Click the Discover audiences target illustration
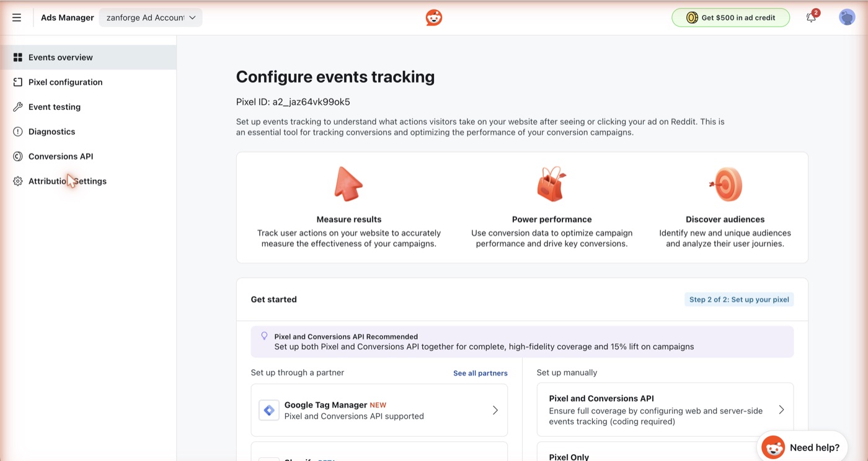 pyautogui.click(x=725, y=184)
